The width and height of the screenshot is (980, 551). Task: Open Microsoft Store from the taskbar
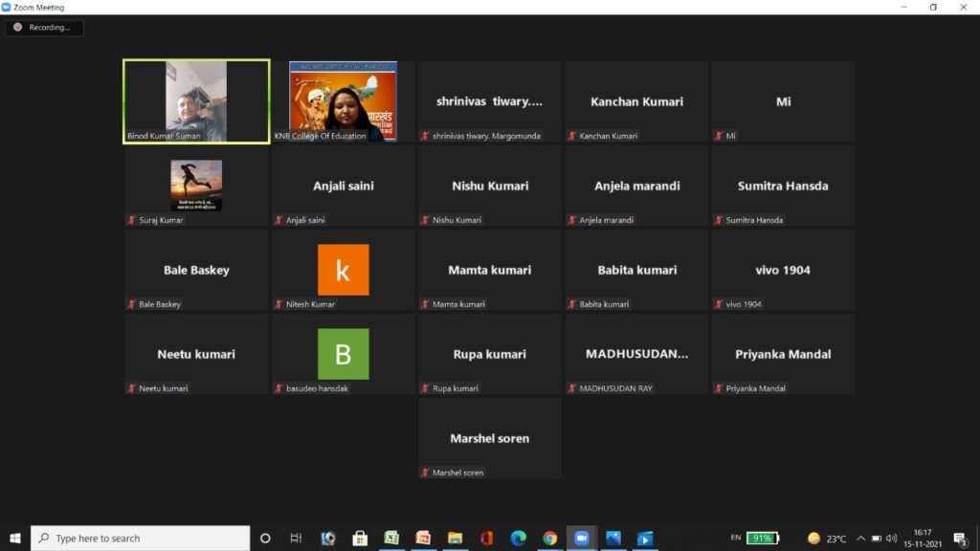click(360, 538)
